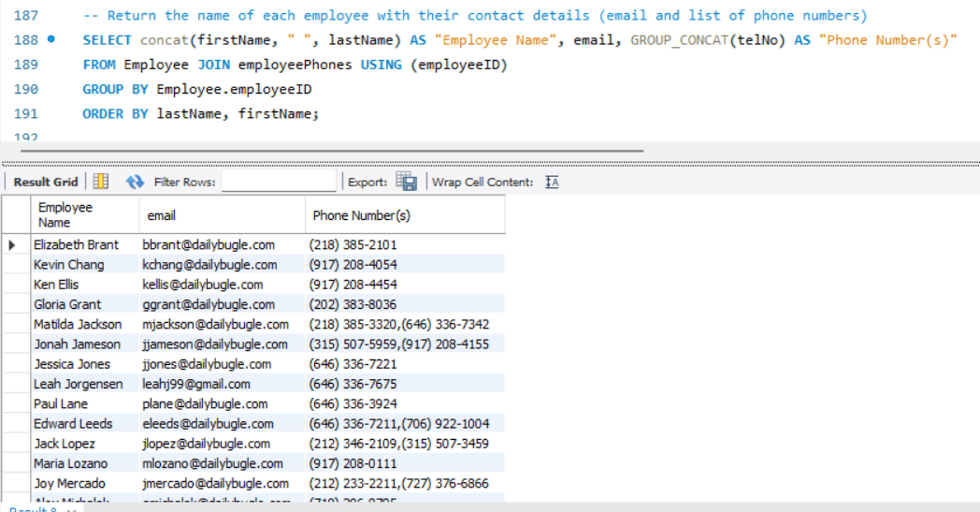Click line number 187 in the gutter
This screenshot has height=512, width=980.
pos(25,15)
